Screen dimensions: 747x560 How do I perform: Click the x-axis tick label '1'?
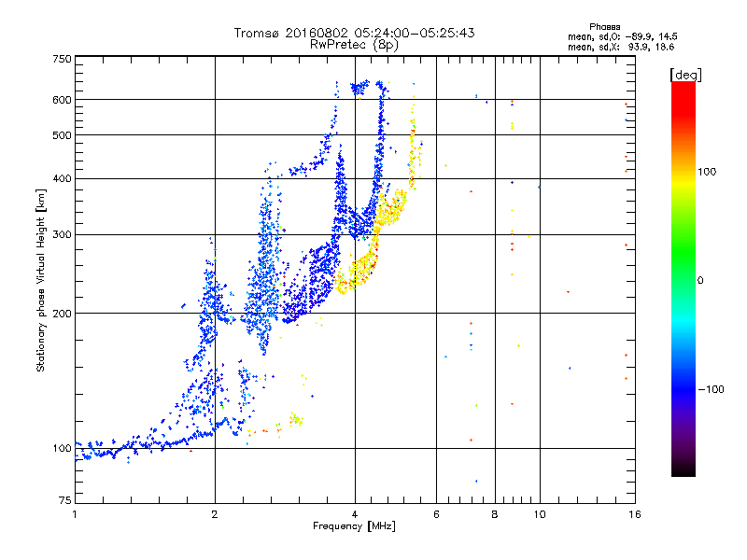pyautogui.click(x=75, y=514)
